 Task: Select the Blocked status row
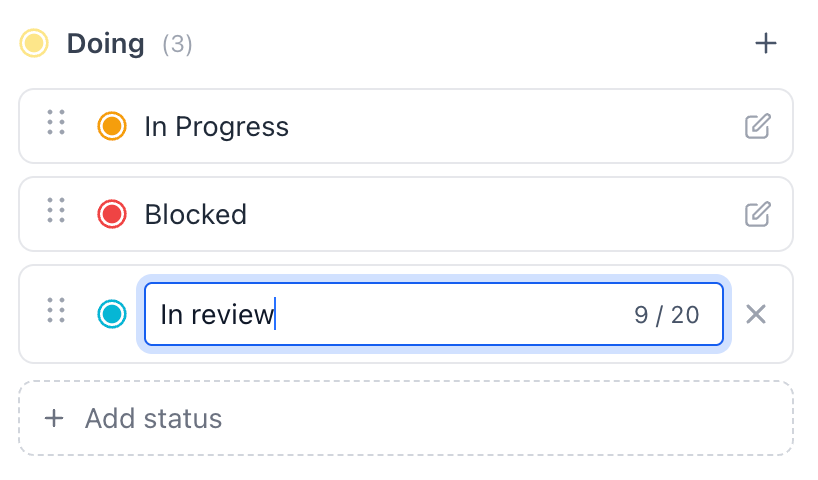click(406, 214)
